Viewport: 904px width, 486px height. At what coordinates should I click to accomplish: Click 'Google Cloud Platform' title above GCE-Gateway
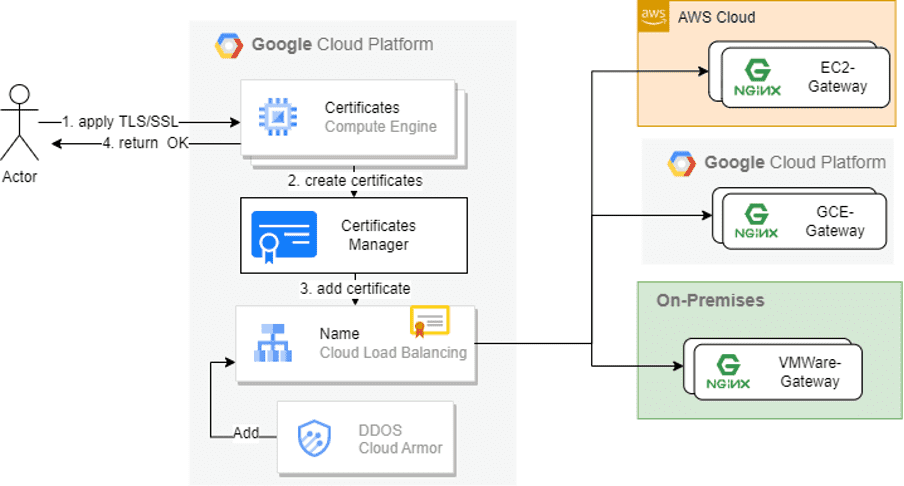(x=795, y=163)
